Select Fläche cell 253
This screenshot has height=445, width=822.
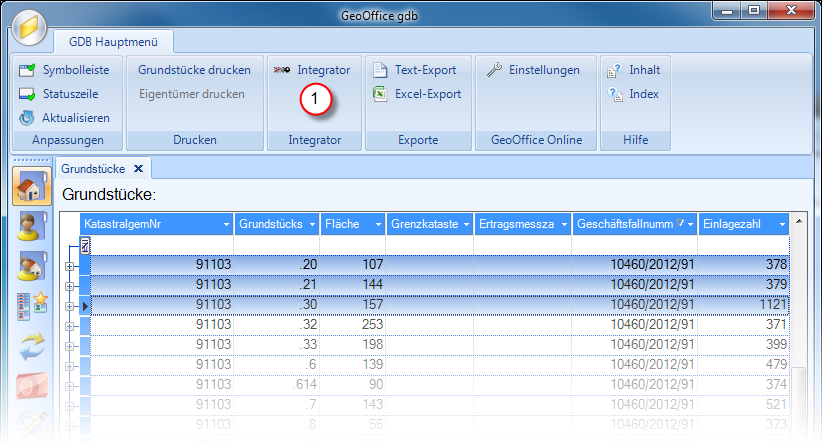352,324
